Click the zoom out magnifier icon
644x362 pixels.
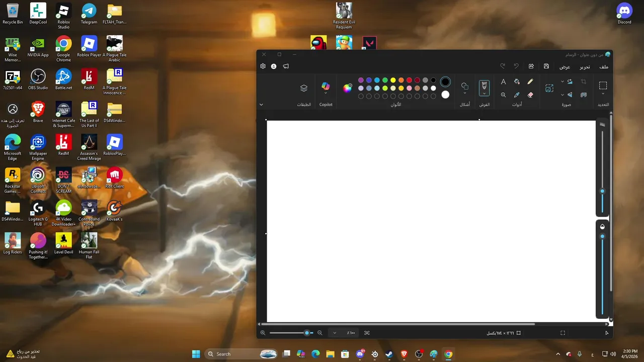320,333
